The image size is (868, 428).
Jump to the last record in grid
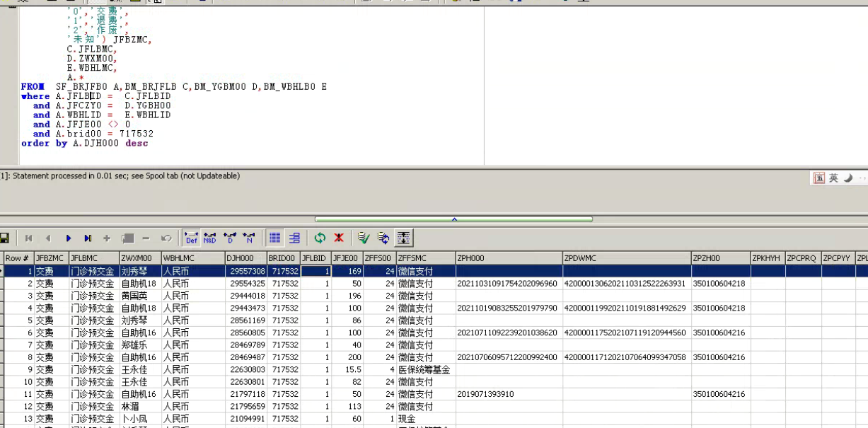(x=88, y=238)
